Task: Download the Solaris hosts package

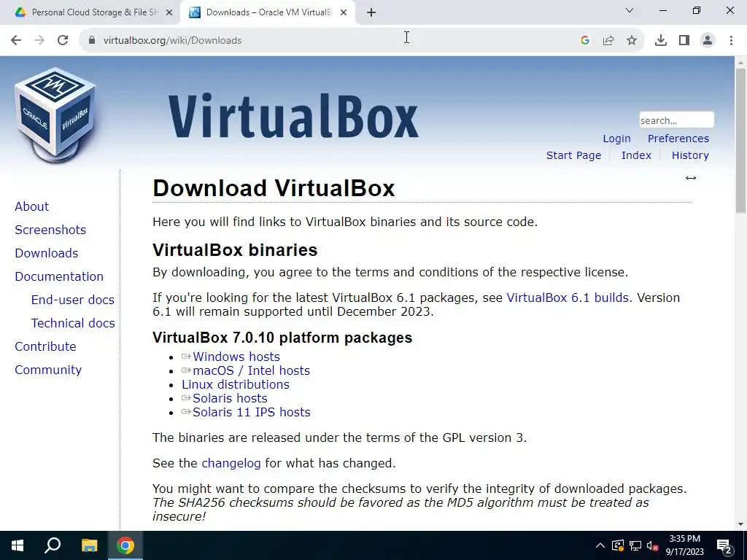Action: [x=230, y=398]
